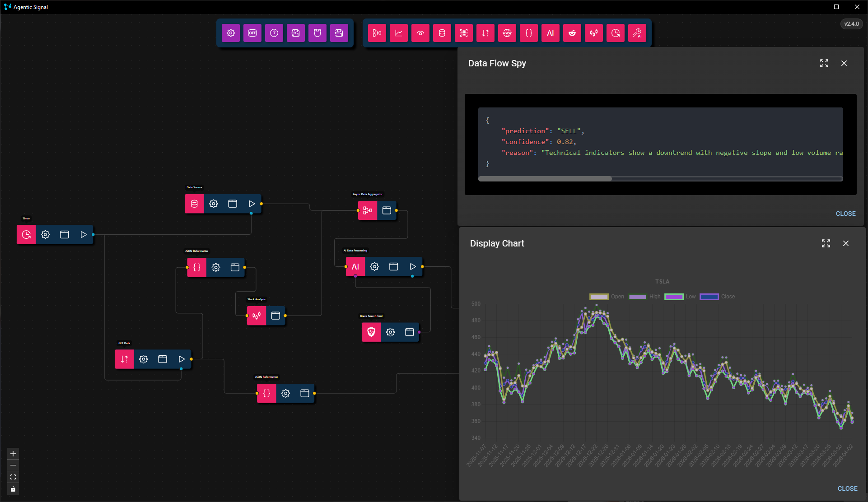Toggle the canvas lock icon
Screen dimensions: 868x502
click(13, 489)
